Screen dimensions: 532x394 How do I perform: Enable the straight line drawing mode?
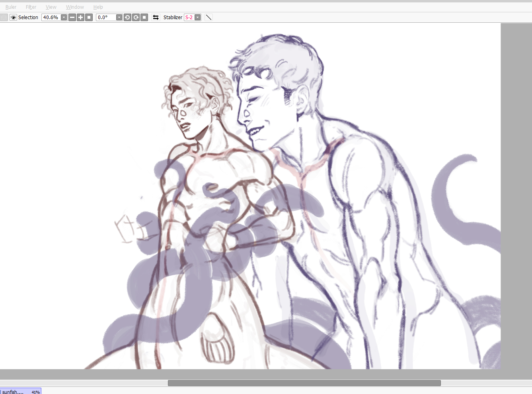coord(209,17)
